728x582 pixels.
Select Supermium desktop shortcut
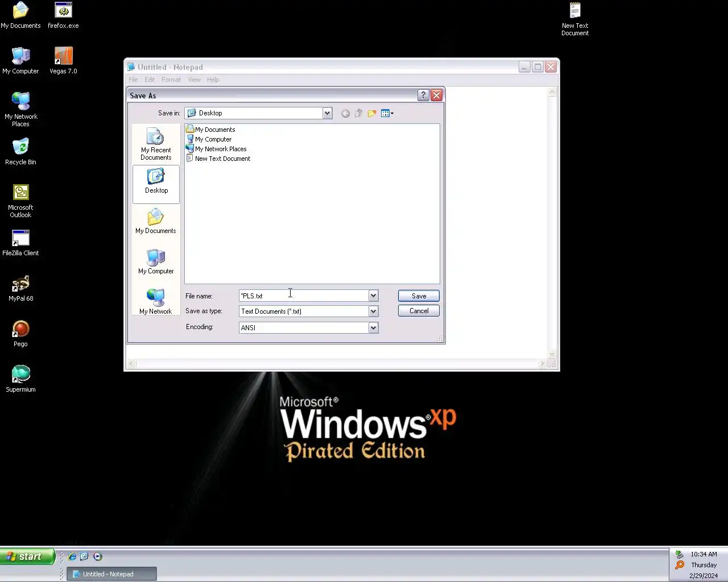pyautogui.click(x=20, y=379)
